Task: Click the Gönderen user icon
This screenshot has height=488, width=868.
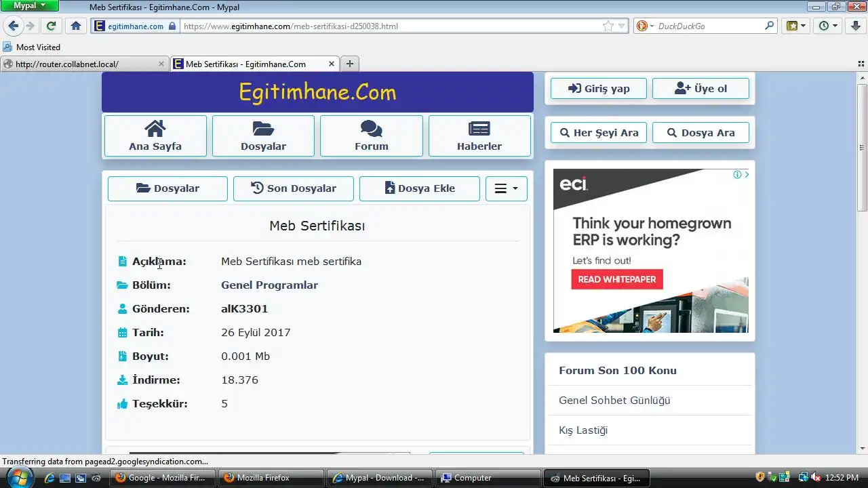Action: 122,309
